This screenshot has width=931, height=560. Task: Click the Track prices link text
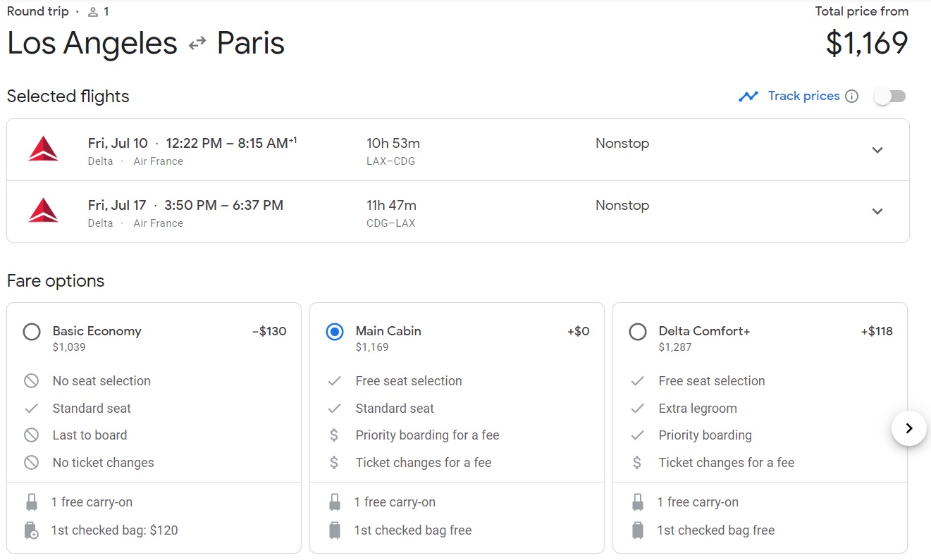tap(803, 96)
